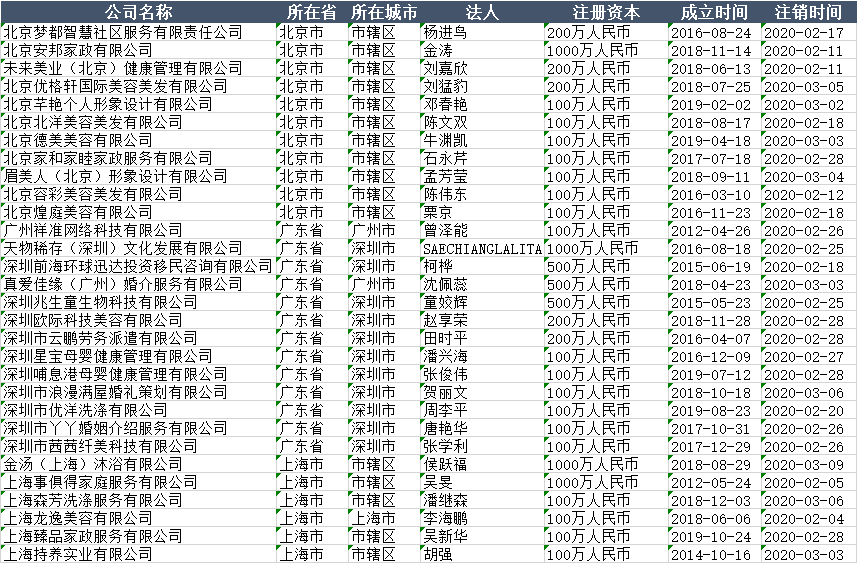Image resolution: width=857 pixels, height=563 pixels.
Task: Select cell 上海龙逸美容有限公司
Action: click(138, 519)
